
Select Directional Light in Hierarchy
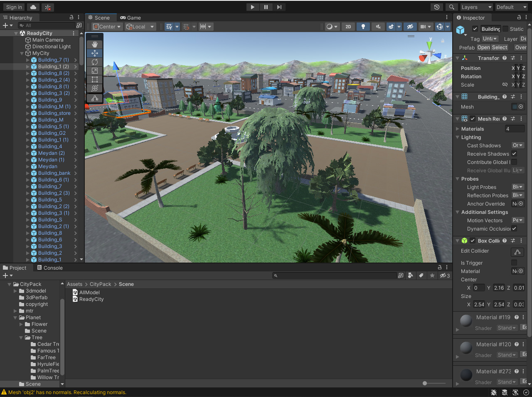click(x=52, y=47)
